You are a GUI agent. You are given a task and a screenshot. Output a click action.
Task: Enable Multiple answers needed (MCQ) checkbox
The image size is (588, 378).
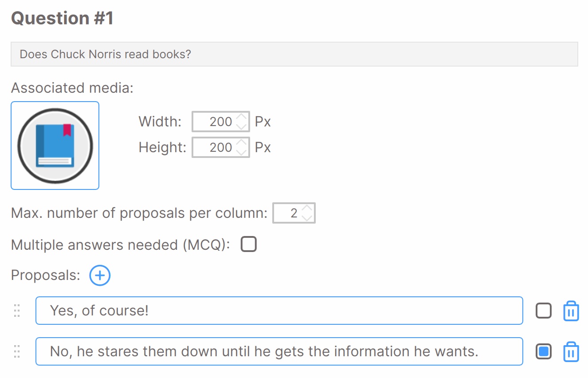[x=249, y=244]
